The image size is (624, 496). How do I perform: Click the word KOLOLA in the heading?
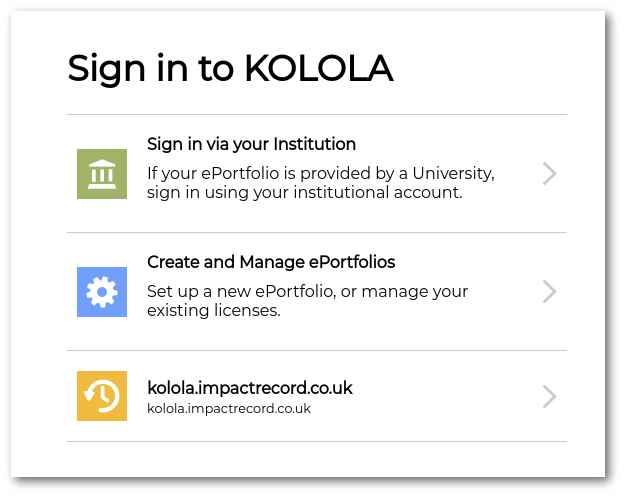pyautogui.click(x=319, y=68)
